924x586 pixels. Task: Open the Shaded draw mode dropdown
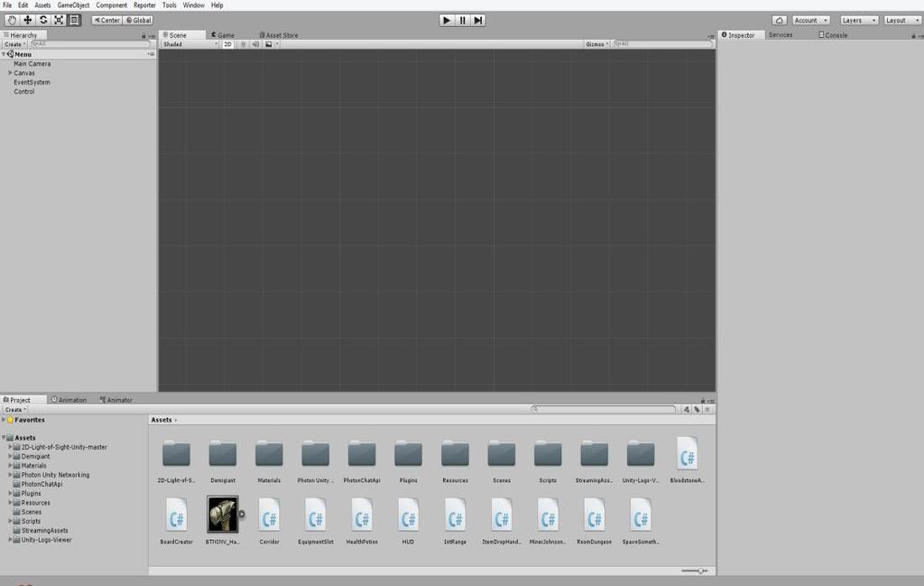(189, 44)
